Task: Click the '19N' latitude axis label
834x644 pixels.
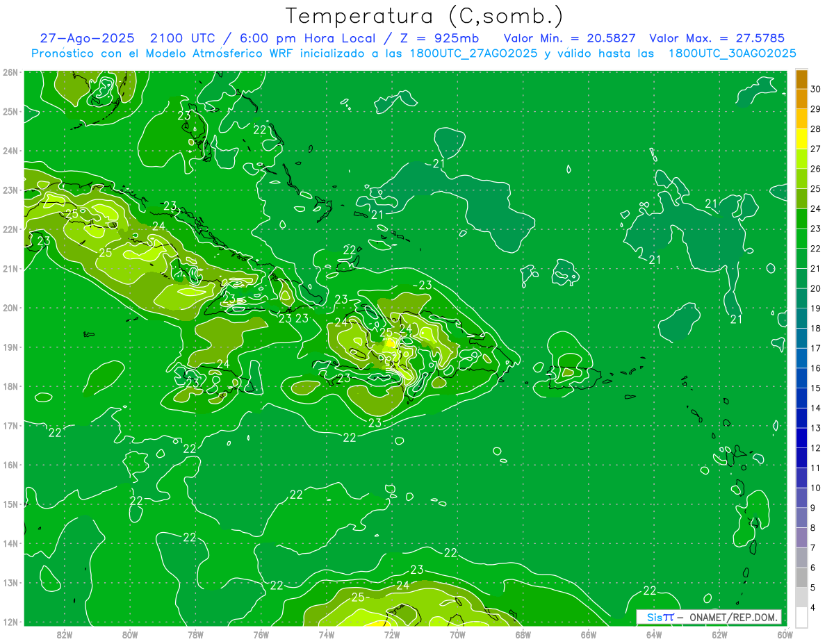Action: pyautogui.click(x=10, y=347)
